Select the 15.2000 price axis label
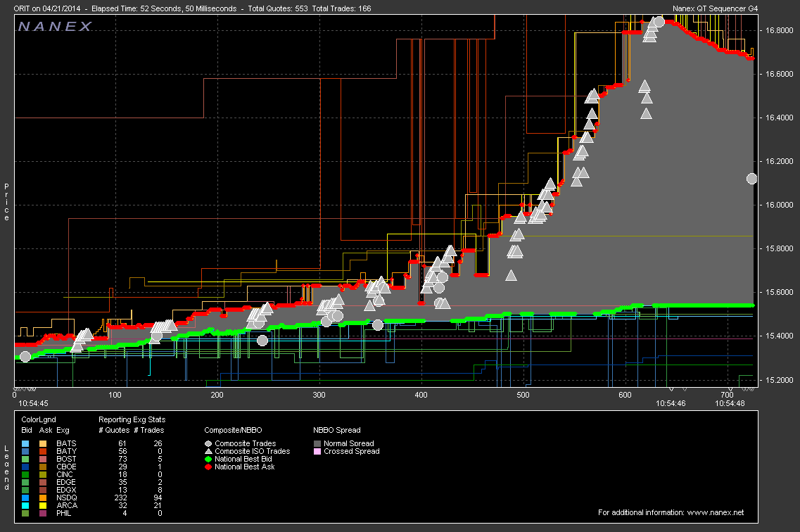This screenshot has width=800, height=532. coord(779,380)
